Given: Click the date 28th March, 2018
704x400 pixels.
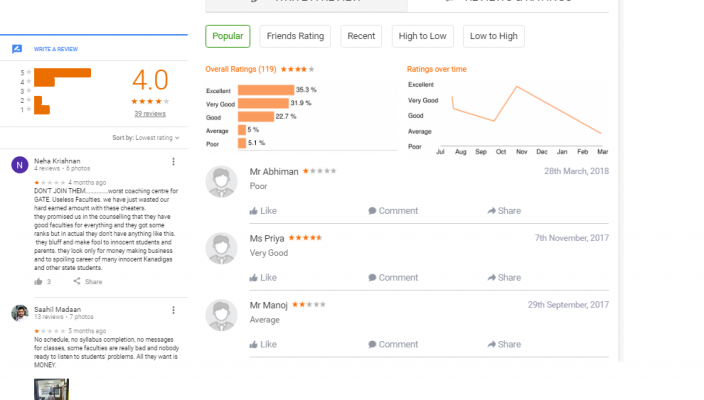Looking at the screenshot, I should (x=576, y=171).
